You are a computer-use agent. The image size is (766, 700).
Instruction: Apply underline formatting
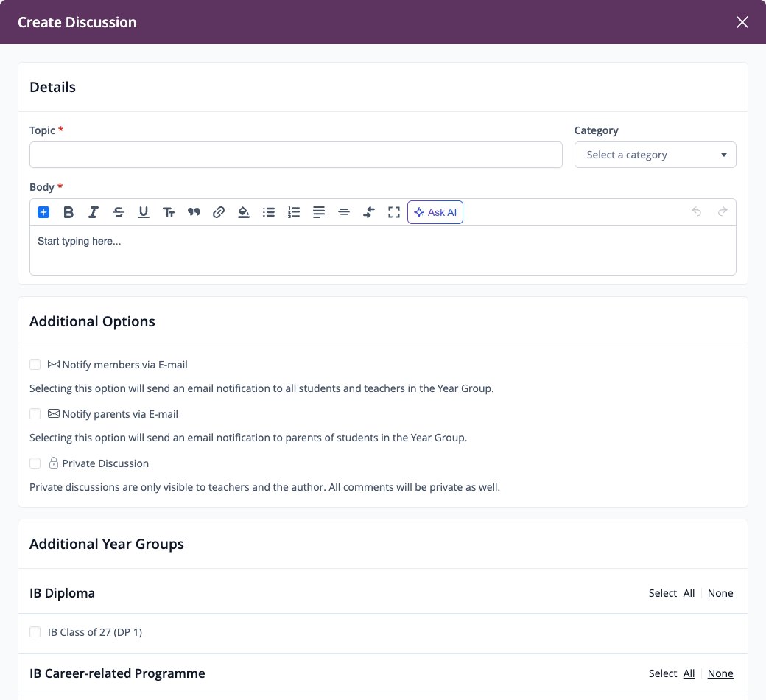[x=143, y=212]
